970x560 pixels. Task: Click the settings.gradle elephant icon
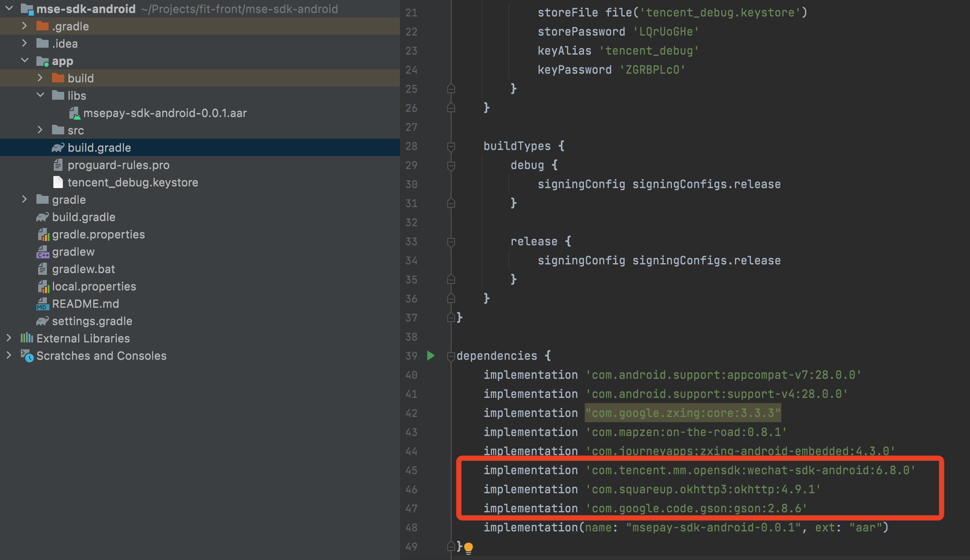(42, 321)
